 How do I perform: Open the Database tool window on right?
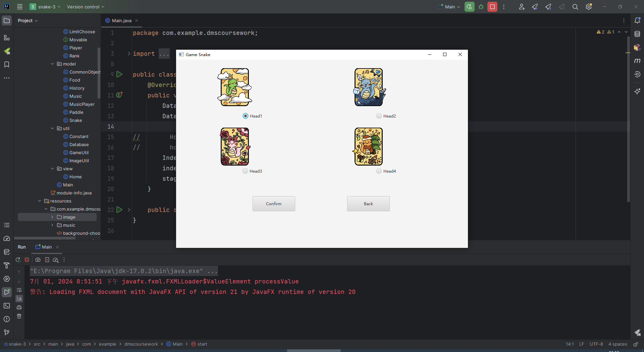click(x=637, y=34)
